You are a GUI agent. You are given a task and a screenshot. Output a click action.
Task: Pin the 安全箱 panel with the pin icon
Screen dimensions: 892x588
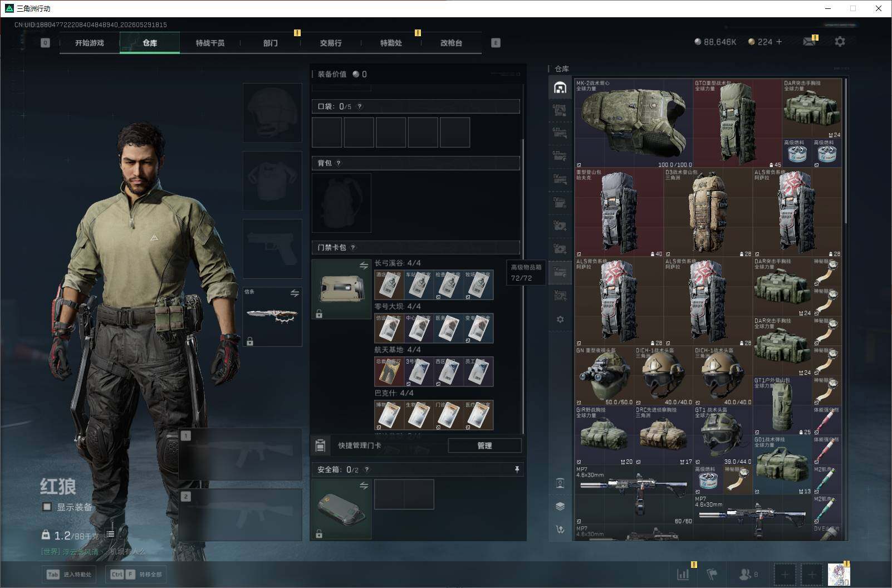[x=517, y=470]
